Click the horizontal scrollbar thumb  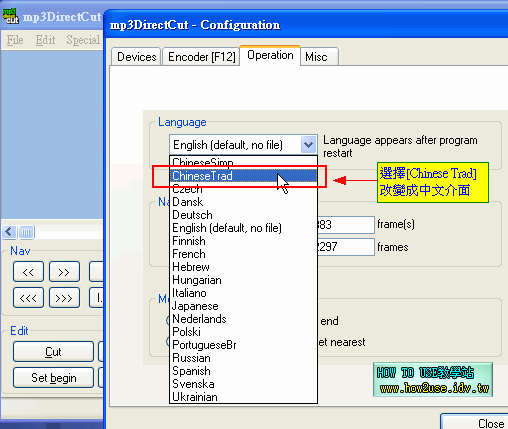tap(26, 232)
